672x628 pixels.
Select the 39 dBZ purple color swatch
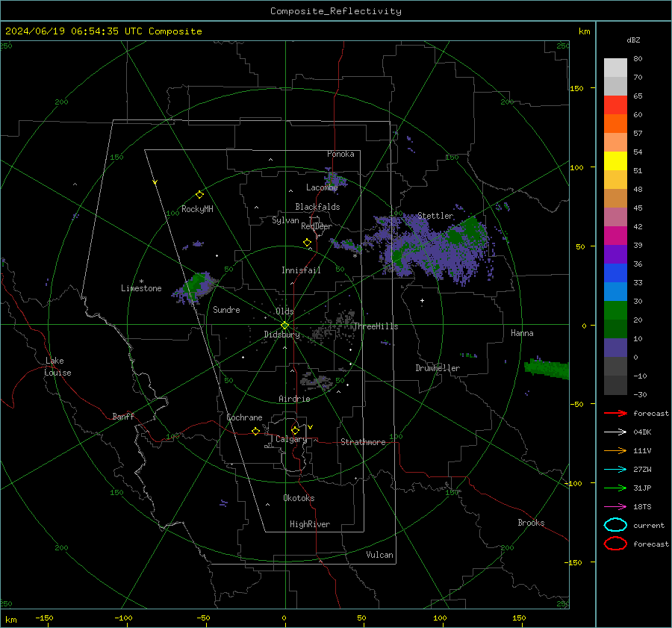coord(615,254)
